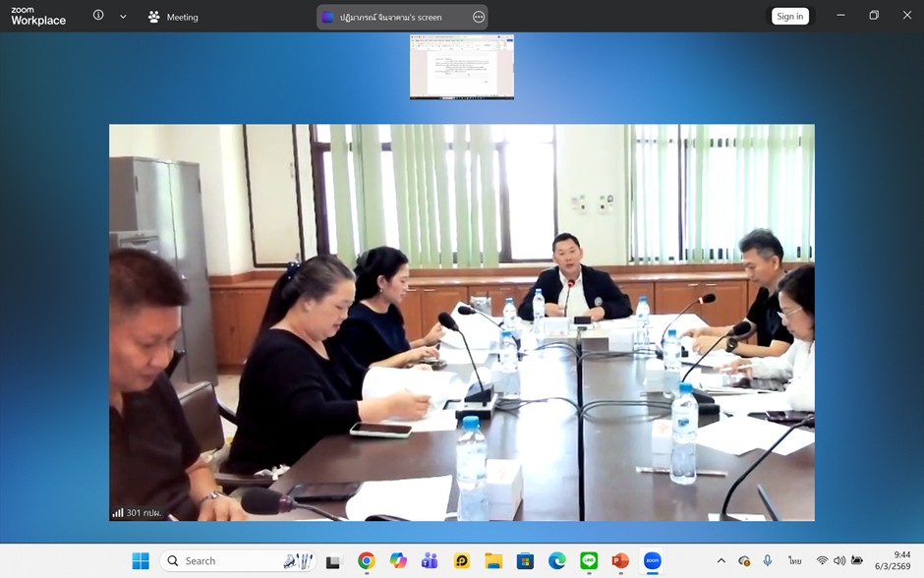Launch Microsoft Copilot from the taskbar
924x578 pixels.
pyautogui.click(x=397, y=560)
